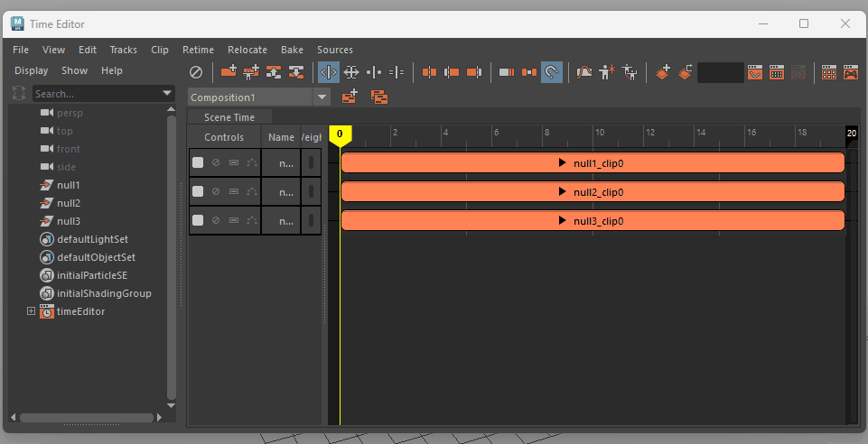Toggle the highlighted ripple edit mode icon
The width and height of the screenshot is (868, 444).
[x=329, y=72]
